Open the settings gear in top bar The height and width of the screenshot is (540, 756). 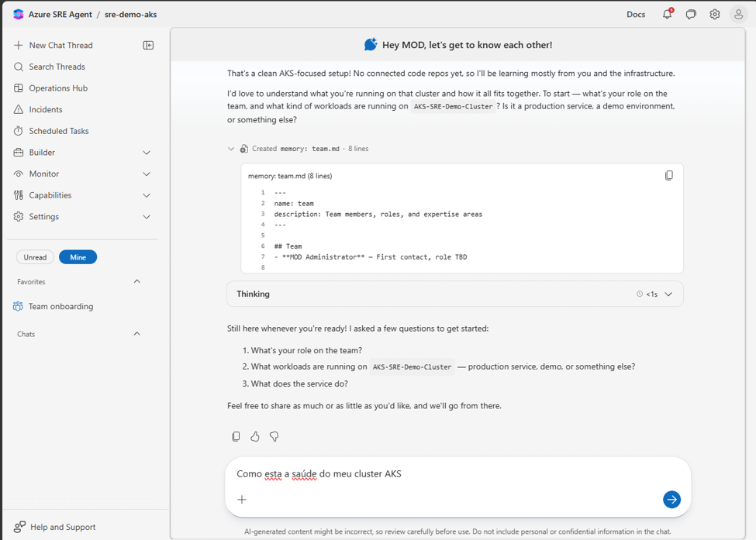(x=715, y=15)
